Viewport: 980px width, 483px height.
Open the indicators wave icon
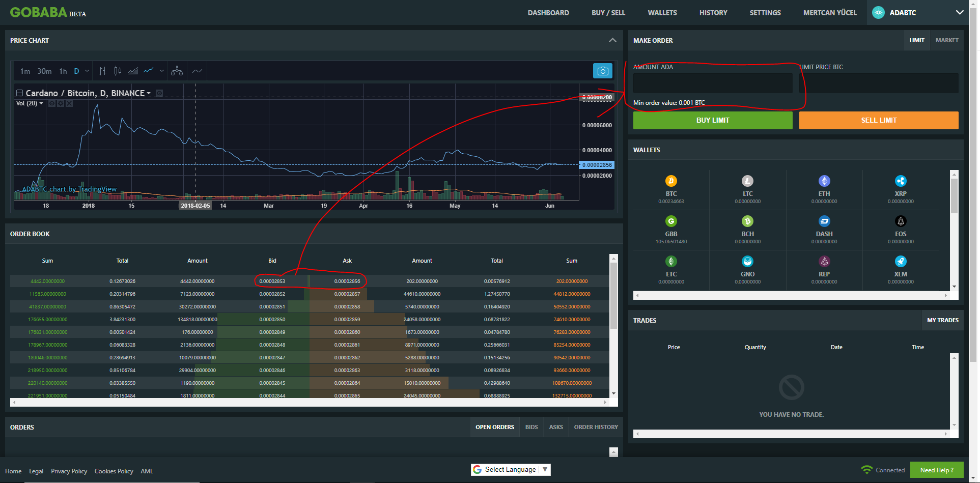click(x=198, y=71)
